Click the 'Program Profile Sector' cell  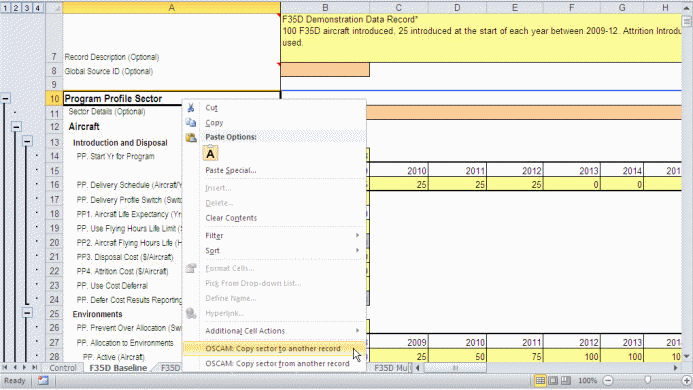[x=171, y=98]
